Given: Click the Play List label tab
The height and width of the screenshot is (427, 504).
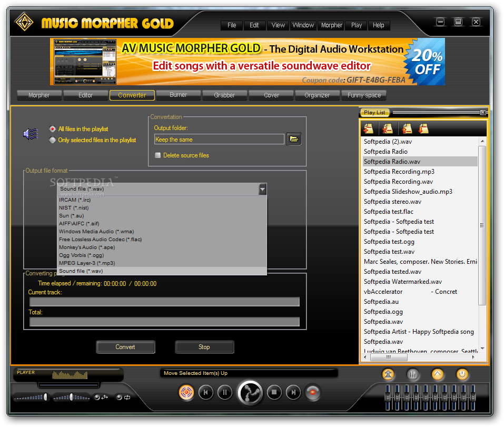Looking at the screenshot, I should click(x=375, y=113).
